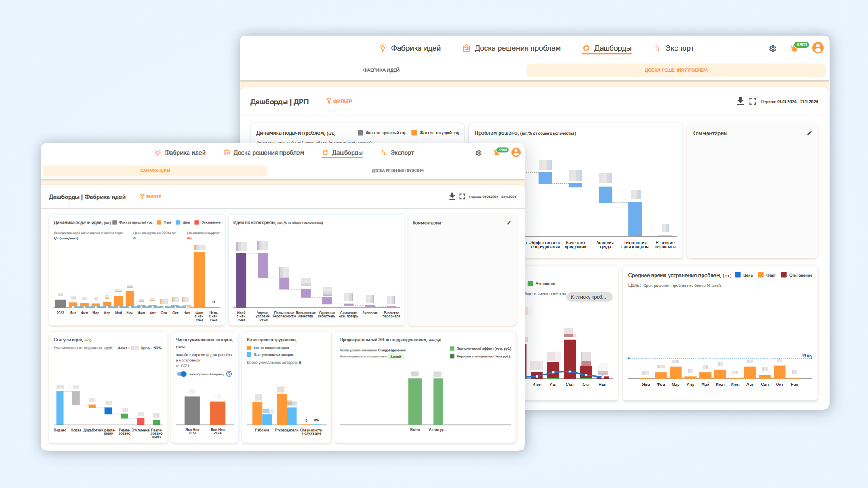The height and width of the screenshot is (488, 868).
Task: Switch to ФАБРИКА ИДЕЙ tab in back window
Action: pos(381,70)
